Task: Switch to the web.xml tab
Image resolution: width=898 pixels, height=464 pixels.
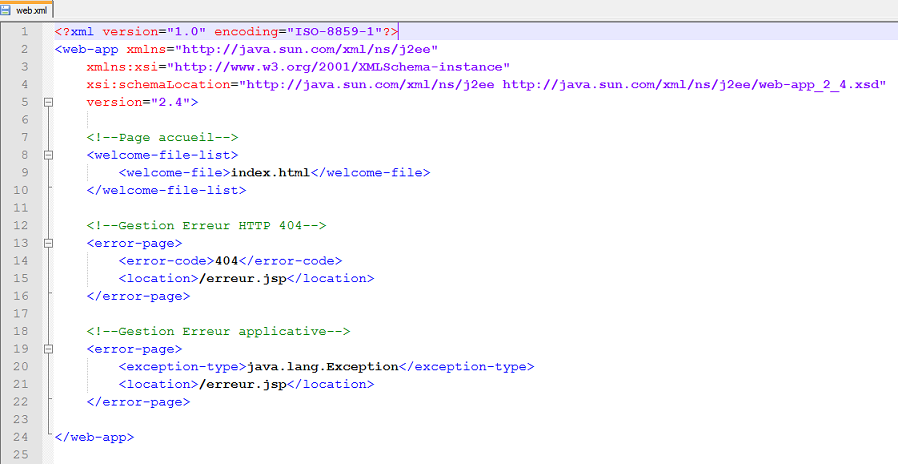Action: click(31, 9)
